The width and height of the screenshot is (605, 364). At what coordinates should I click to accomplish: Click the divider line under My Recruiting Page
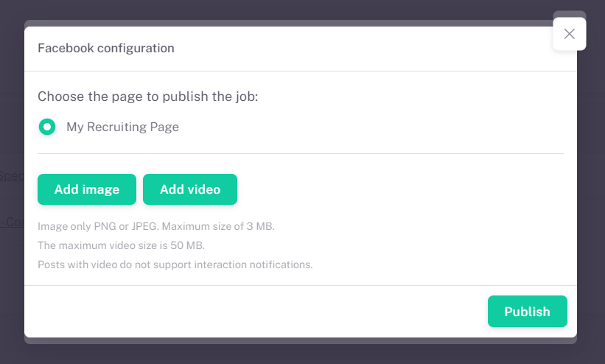point(300,153)
